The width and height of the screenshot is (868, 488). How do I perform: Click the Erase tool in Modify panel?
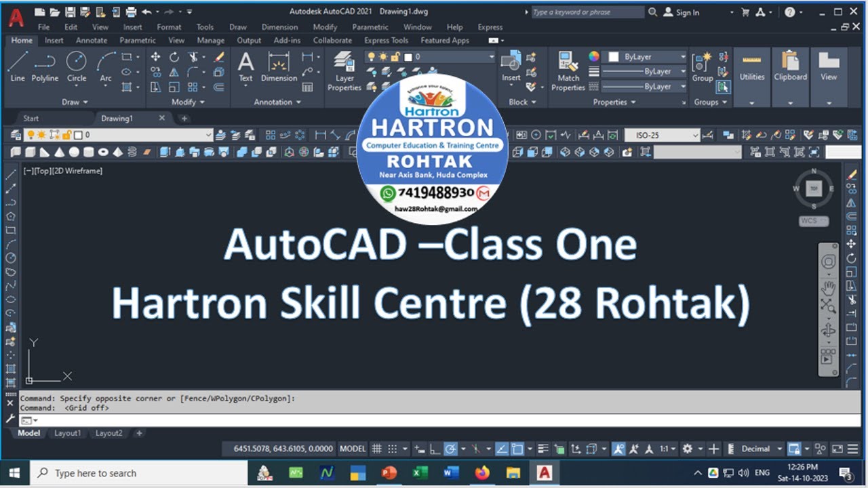(x=219, y=57)
